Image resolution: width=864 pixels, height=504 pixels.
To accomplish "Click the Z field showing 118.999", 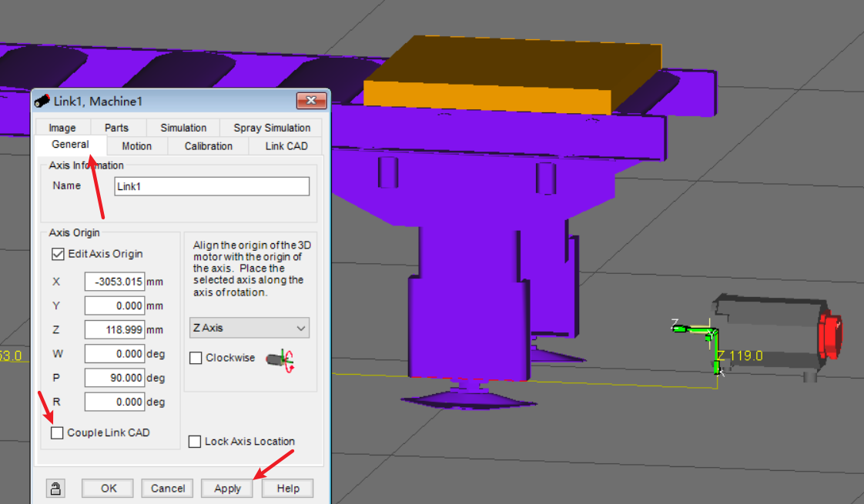I will [115, 330].
